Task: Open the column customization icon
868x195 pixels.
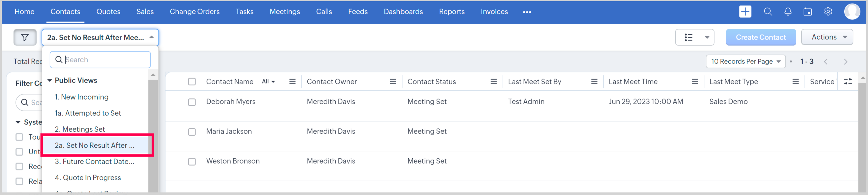Action: [848, 81]
